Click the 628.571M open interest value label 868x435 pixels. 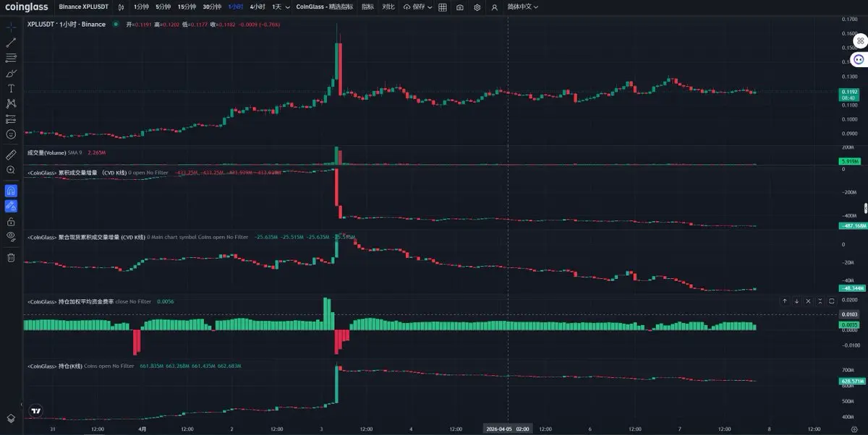851,381
